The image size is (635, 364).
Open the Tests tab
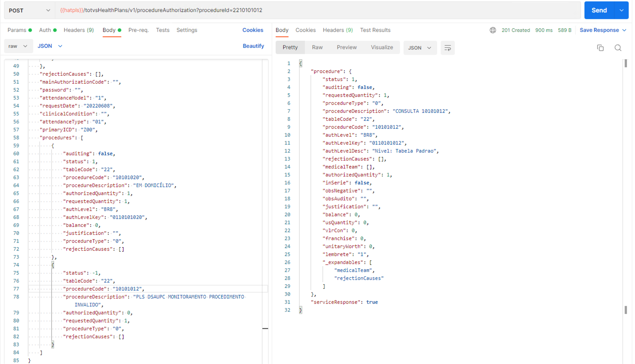162,30
